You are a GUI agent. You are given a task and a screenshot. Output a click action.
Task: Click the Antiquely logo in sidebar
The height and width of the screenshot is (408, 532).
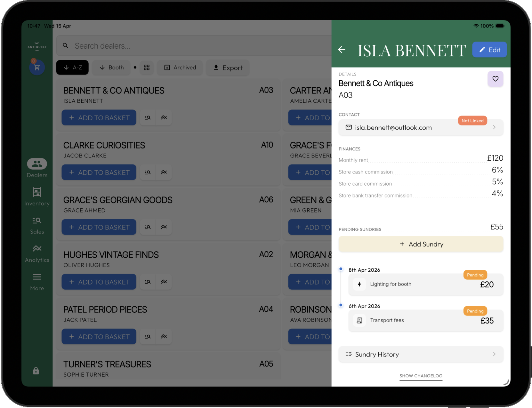(x=37, y=46)
